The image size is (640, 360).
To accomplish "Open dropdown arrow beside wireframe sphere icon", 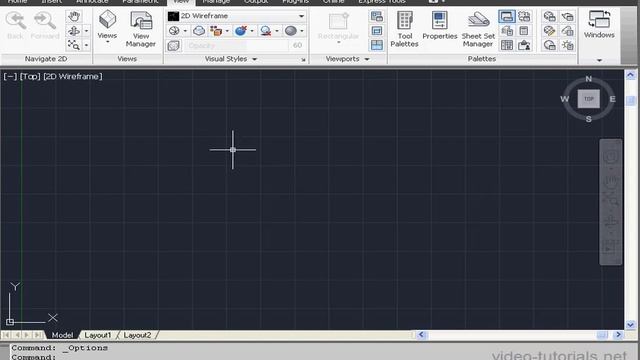I will point(185,31).
